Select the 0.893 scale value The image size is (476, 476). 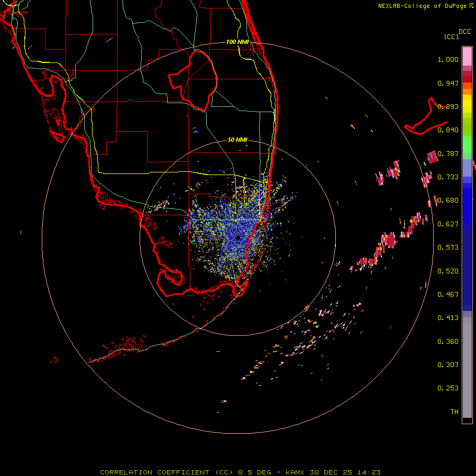[x=448, y=106]
